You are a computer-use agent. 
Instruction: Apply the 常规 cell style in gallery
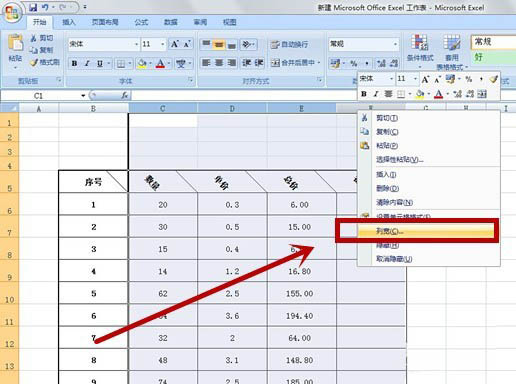(494, 42)
